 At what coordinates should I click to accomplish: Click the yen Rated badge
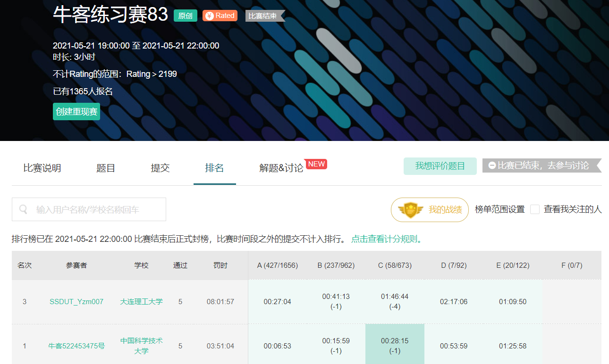tap(220, 16)
